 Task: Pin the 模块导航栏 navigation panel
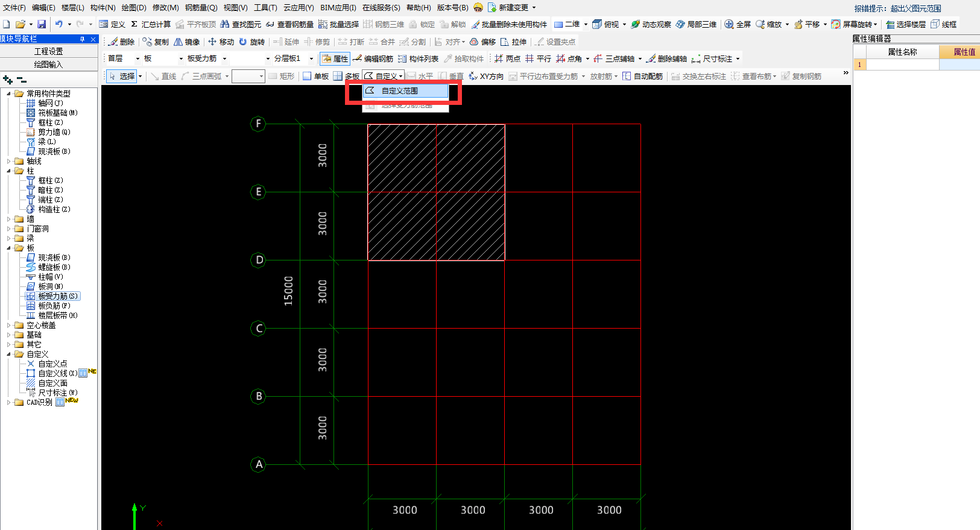[x=82, y=39]
